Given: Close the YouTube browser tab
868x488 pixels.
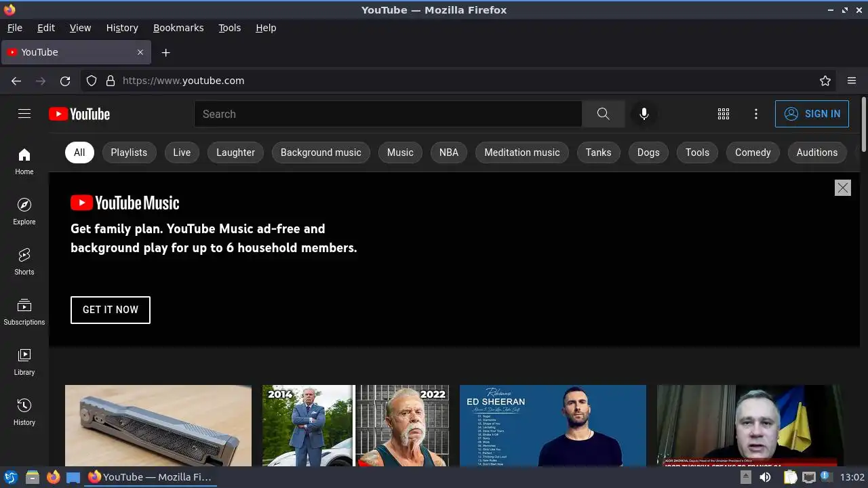Looking at the screenshot, I should click(x=140, y=52).
